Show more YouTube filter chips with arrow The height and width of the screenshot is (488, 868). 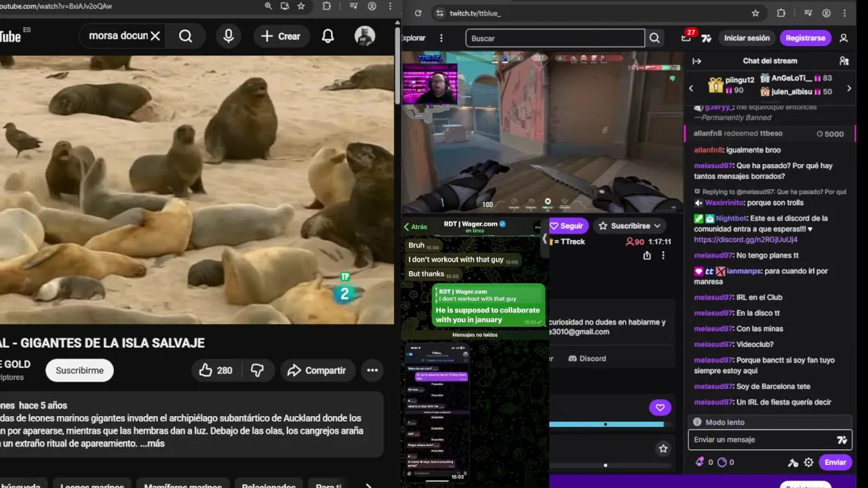(x=368, y=485)
